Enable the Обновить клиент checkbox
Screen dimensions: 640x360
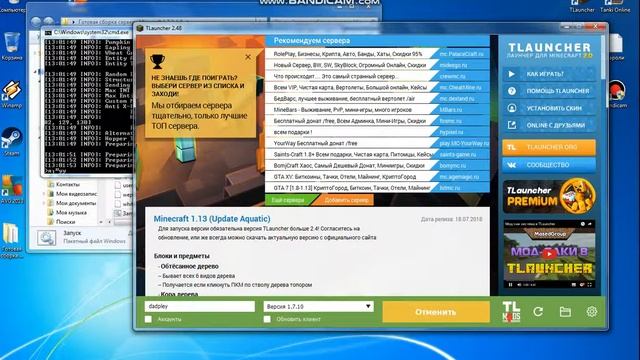(x=267, y=319)
